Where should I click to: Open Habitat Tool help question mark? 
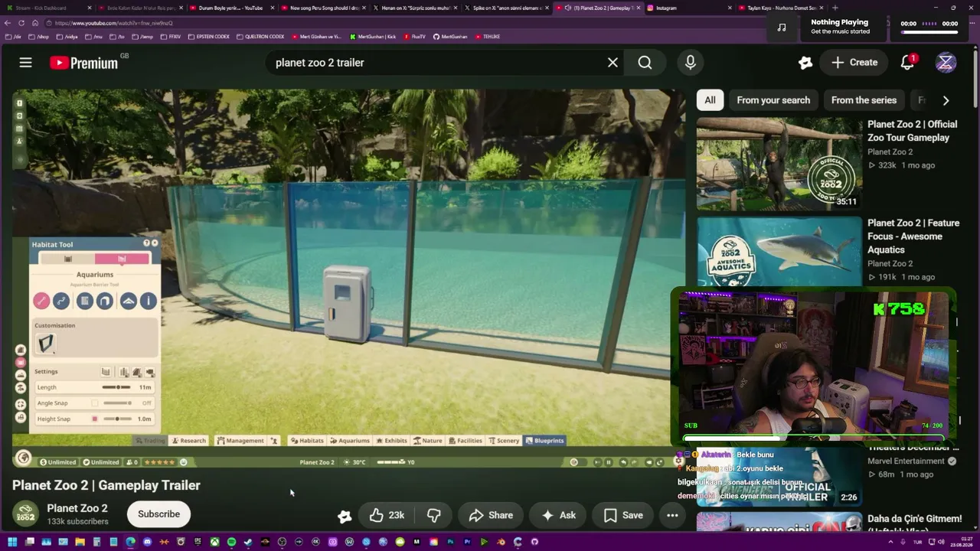[146, 243]
